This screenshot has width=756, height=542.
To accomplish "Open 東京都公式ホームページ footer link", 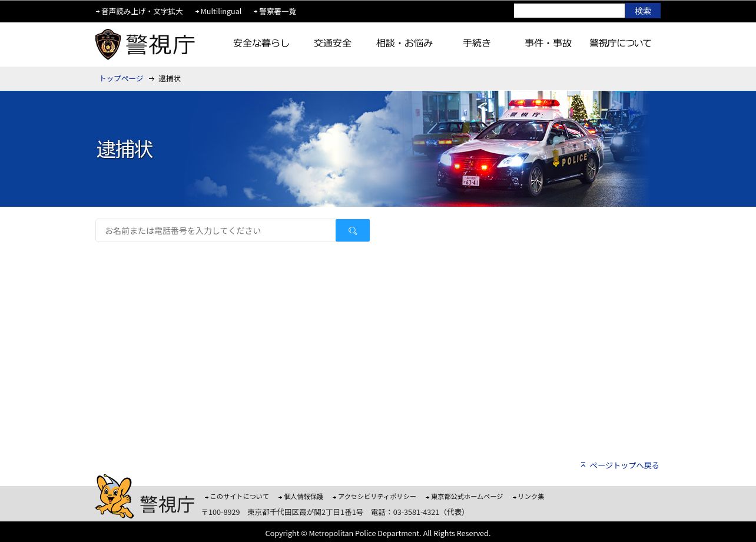I will click(x=467, y=497).
